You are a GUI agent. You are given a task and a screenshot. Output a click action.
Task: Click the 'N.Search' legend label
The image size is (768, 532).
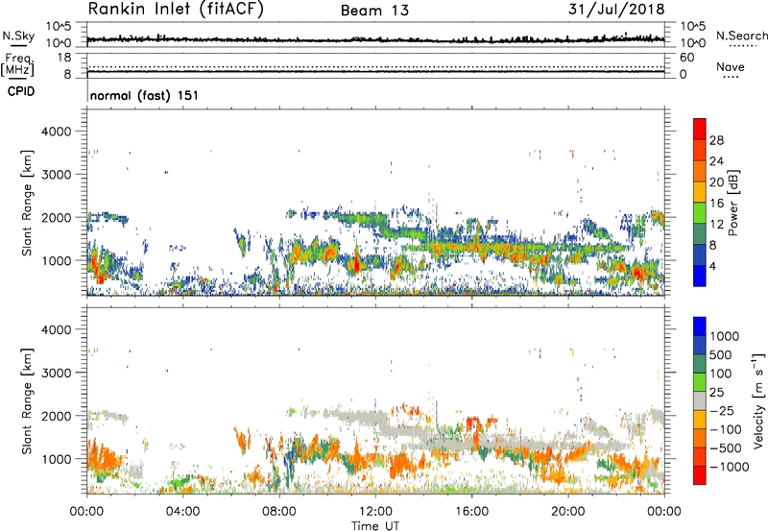742,36
